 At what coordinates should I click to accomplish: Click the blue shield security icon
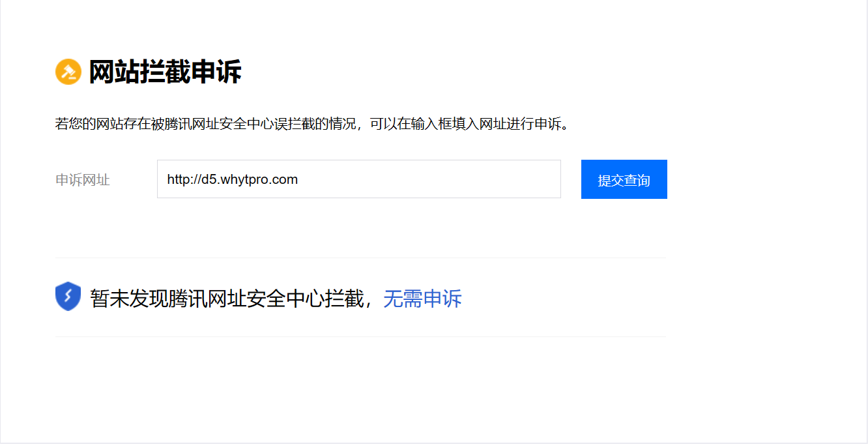68,297
